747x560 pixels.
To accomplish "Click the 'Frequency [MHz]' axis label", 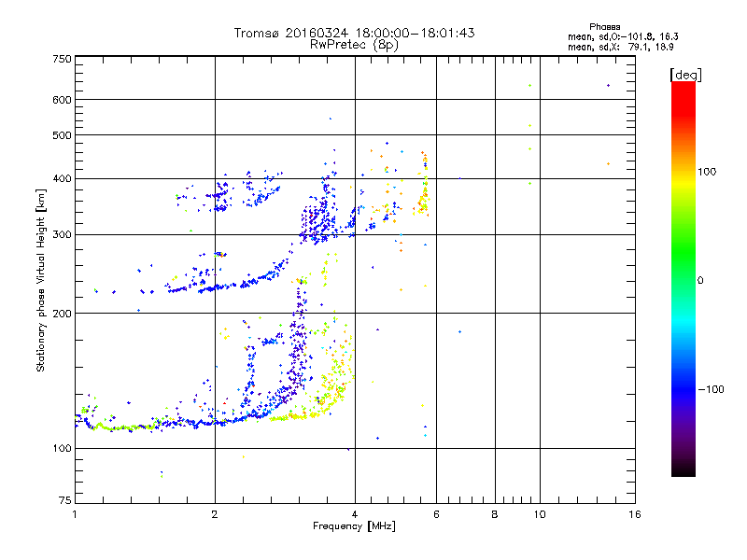I will tap(354, 526).
